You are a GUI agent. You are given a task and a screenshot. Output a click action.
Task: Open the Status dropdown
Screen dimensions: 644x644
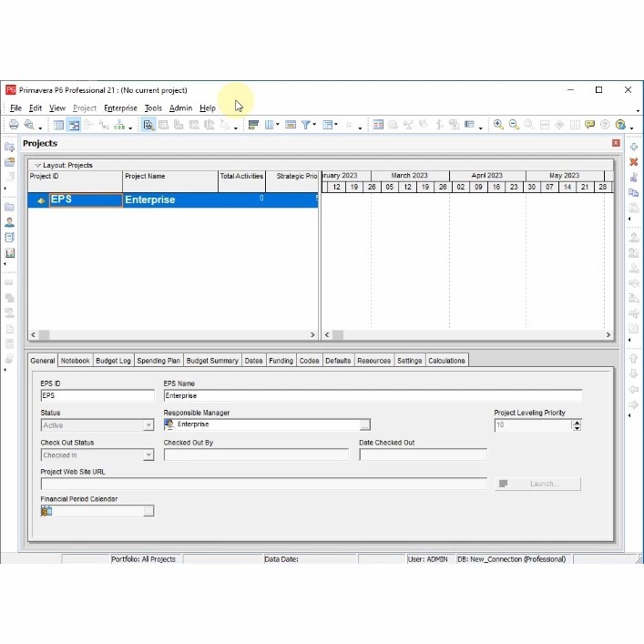(x=148, y=425)
